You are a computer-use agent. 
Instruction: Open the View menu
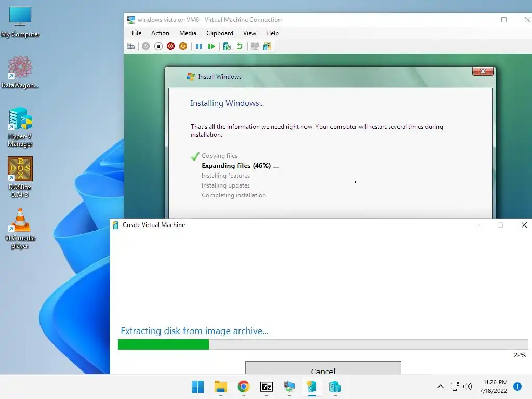pos(249,33)
